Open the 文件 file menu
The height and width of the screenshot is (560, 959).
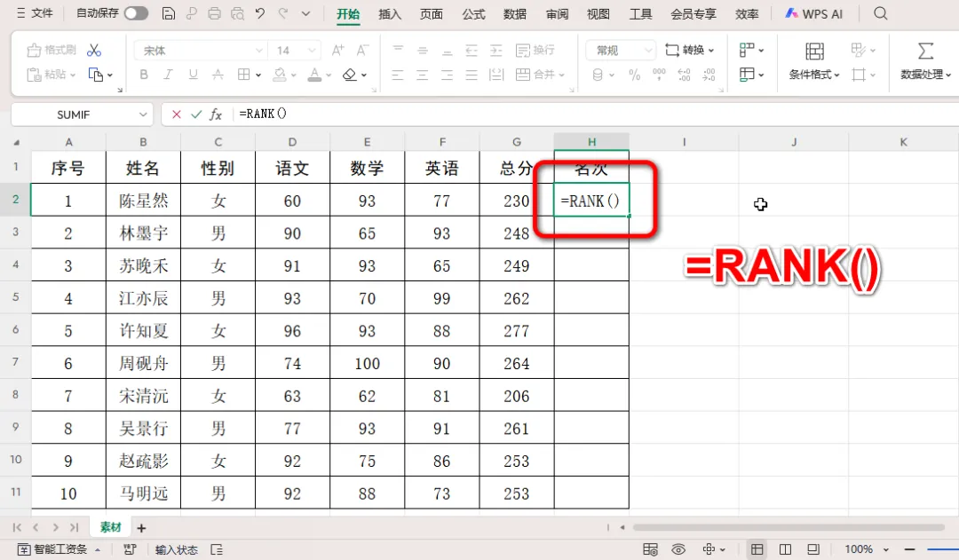(35, 12)
